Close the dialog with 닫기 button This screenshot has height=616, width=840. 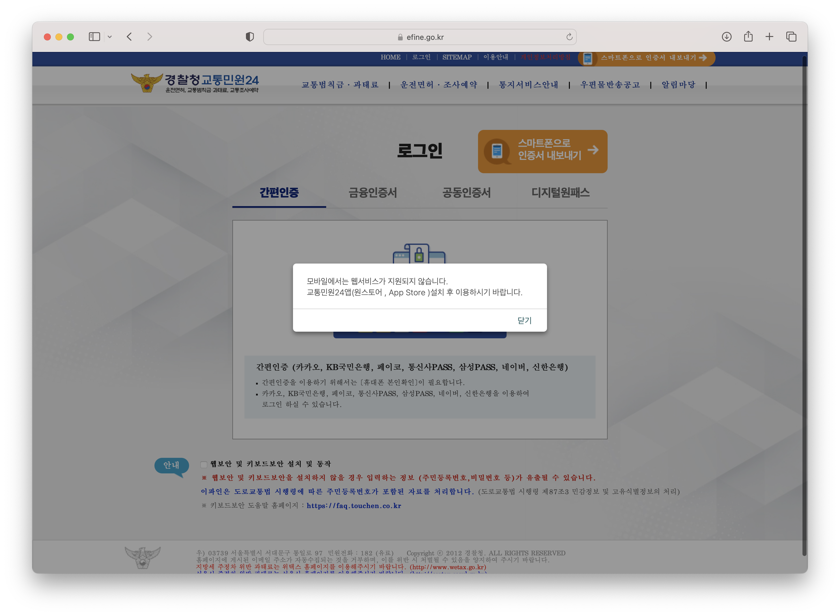tap(524, 320)
